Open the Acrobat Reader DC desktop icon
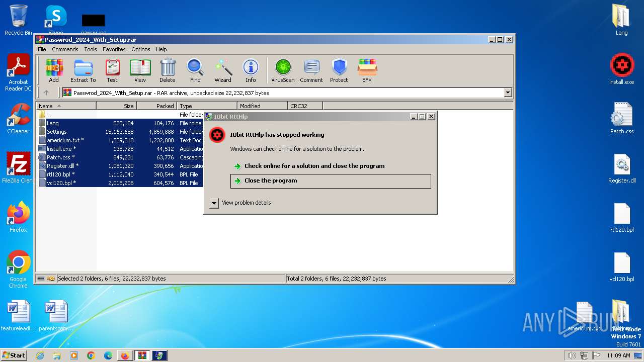 (x=18, y=73)
